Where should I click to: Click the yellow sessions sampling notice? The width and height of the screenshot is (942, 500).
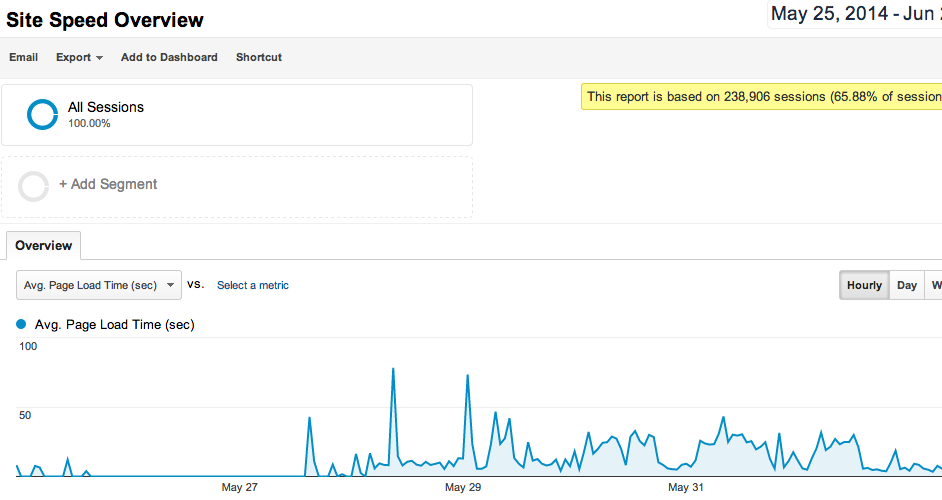tap(761, 97)
